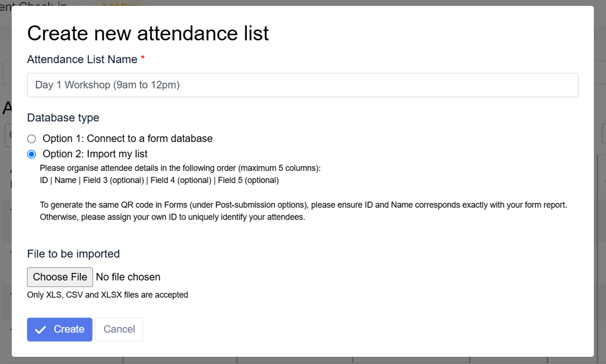
Task: Click the 'Attendance List Name' label
Action: (x=82, y=59)
